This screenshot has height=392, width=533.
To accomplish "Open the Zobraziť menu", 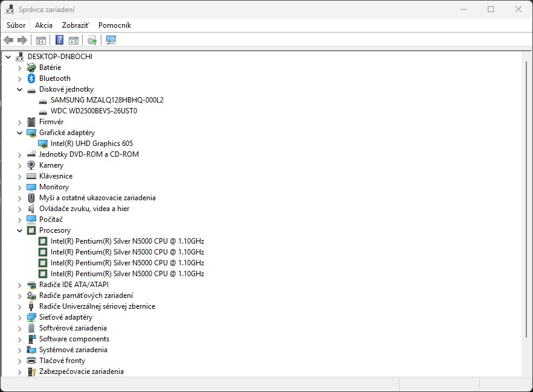I will (75, 25).
